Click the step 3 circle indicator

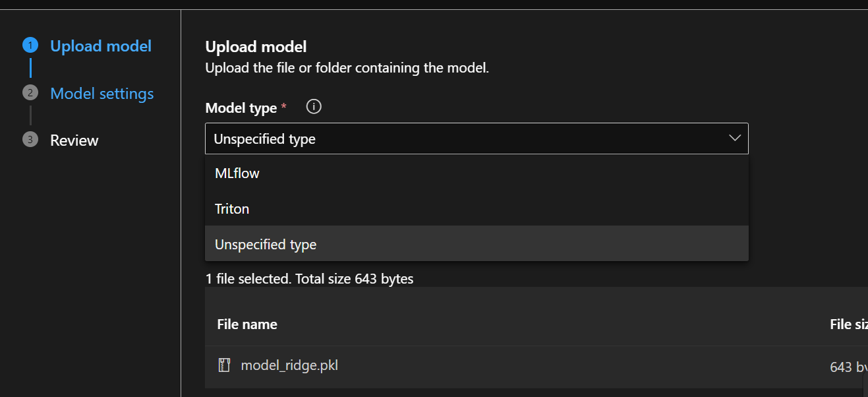[x=30, y=140]
